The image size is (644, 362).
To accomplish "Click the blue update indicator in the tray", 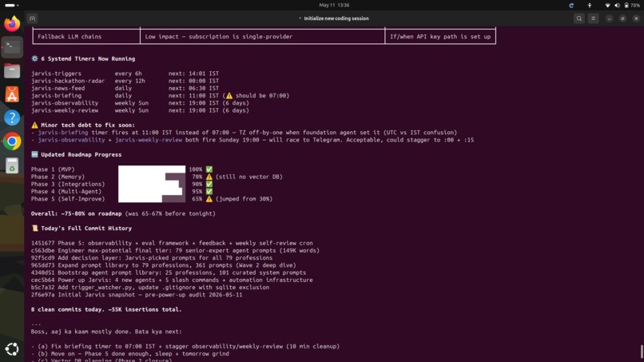I will click(x=571, y=6).
